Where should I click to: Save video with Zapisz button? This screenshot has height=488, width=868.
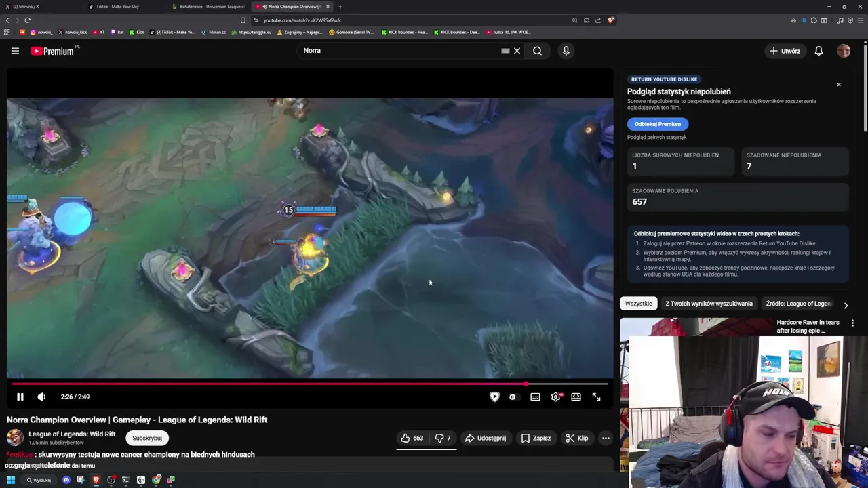coord(536,439)
